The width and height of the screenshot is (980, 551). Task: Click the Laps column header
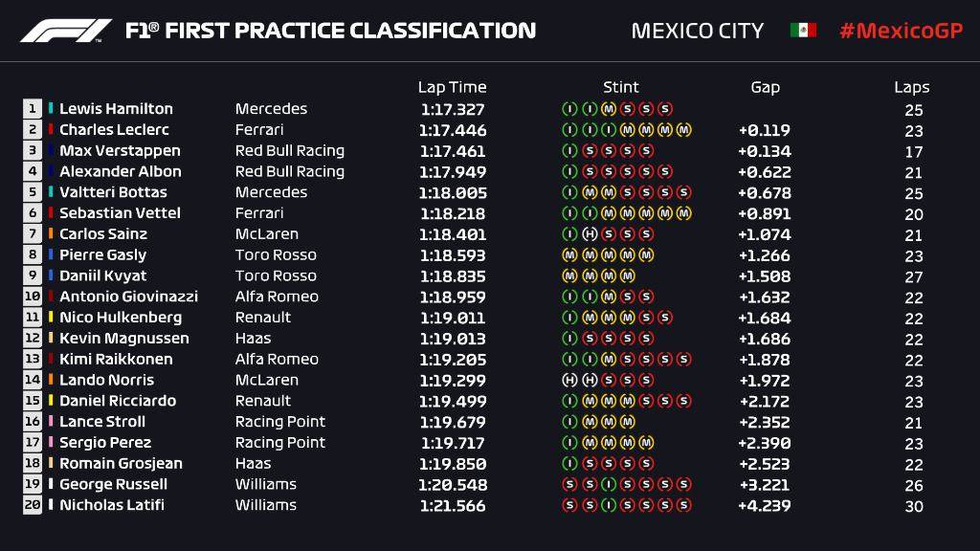click(912, 87)
